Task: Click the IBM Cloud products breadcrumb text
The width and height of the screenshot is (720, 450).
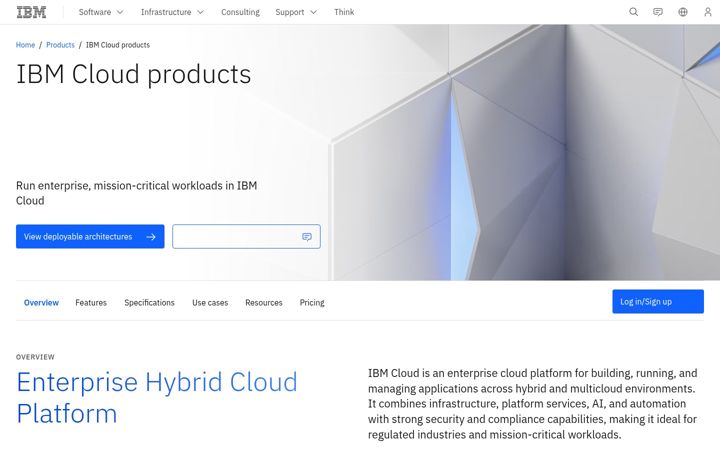Action: [x=118, y=45]
